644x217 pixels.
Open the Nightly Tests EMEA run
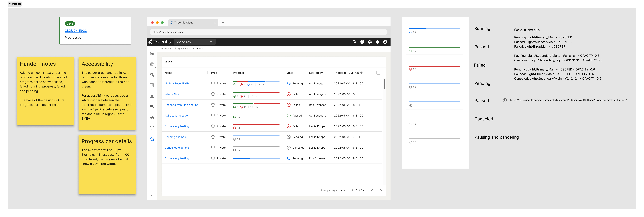(x=177, y=83)
